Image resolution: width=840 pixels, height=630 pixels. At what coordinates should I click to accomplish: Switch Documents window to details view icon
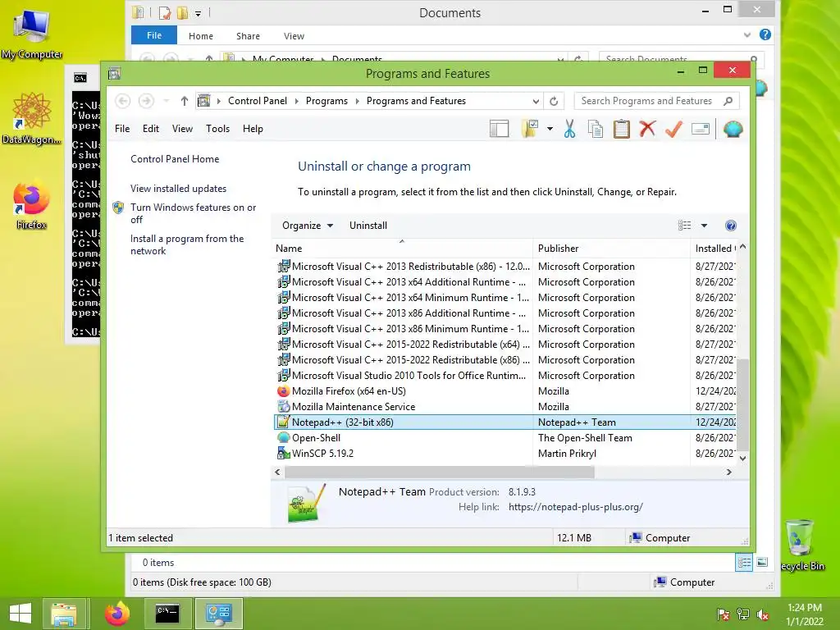click(744, 562)
